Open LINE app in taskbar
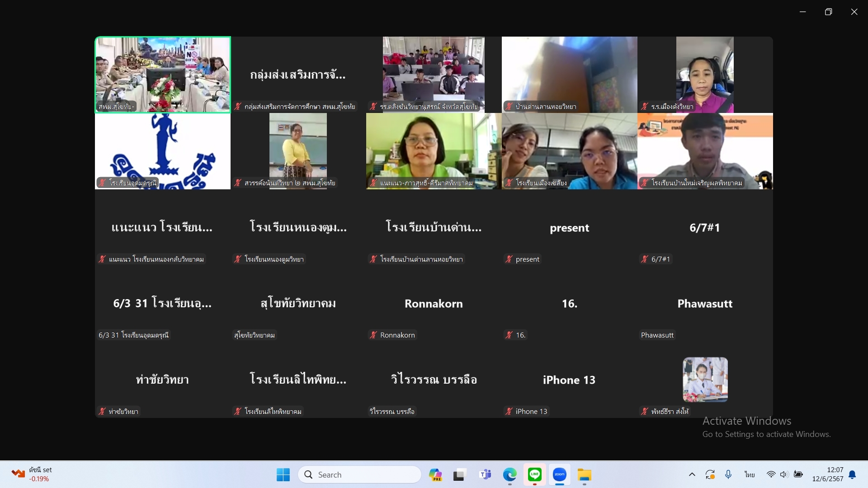 535,474
